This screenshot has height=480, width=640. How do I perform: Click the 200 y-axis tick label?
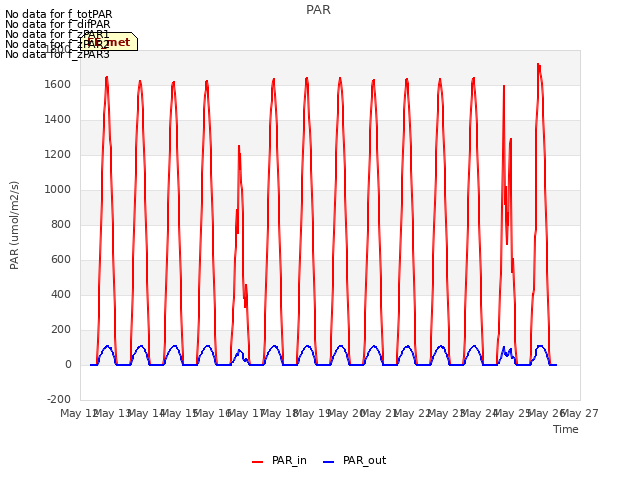pyautogui.click(x=61, y=330)
